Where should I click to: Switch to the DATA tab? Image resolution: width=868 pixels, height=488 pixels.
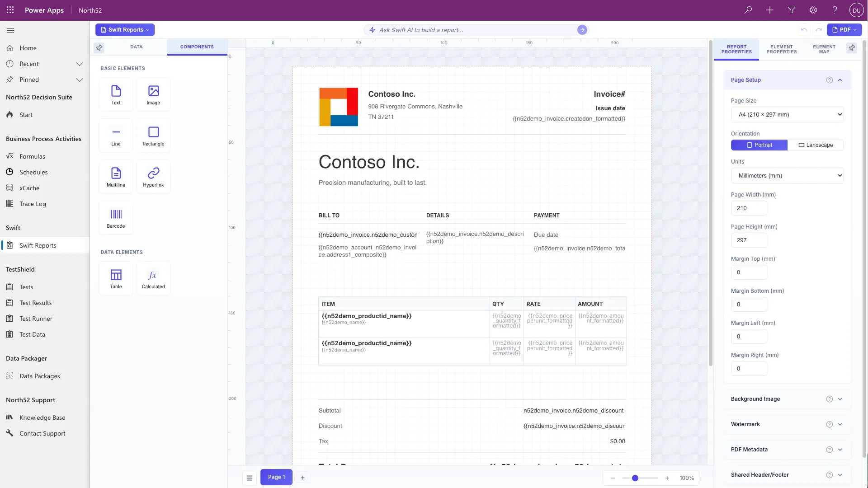coord(136,47)
